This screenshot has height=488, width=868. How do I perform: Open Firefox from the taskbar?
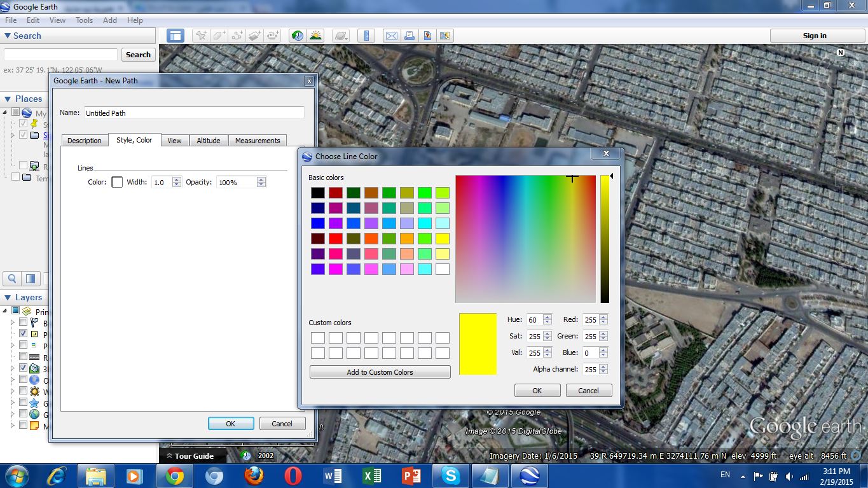pos(254,476)
